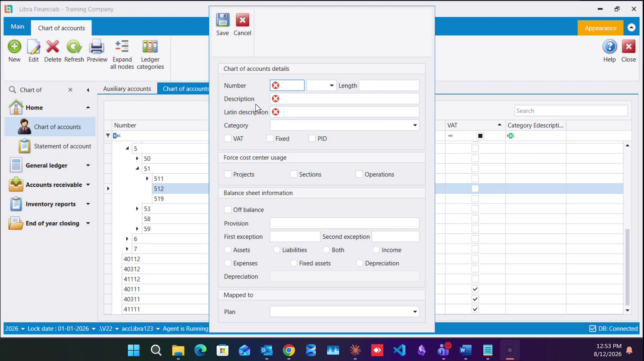Viewport: 644px width, 361px height.
Task: Select the Income radio button
Action: point(376,250)
